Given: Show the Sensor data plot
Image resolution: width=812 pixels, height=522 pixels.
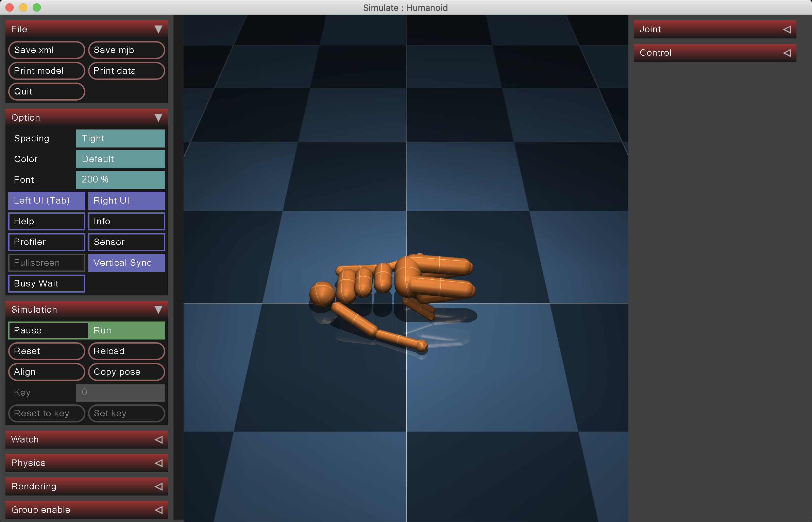Looking at the screenshot, I should 126,242.
